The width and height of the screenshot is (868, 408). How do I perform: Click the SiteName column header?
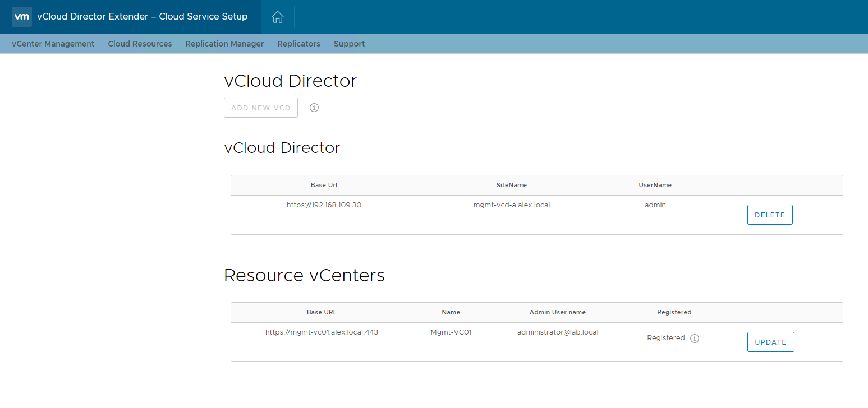(511, 185)
